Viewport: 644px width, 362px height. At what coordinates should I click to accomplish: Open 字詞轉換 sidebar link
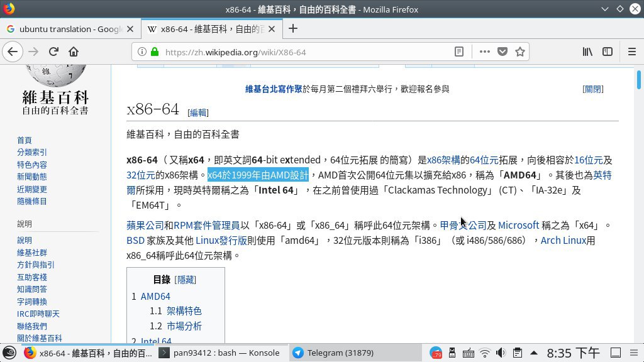[x=32, y=302]
